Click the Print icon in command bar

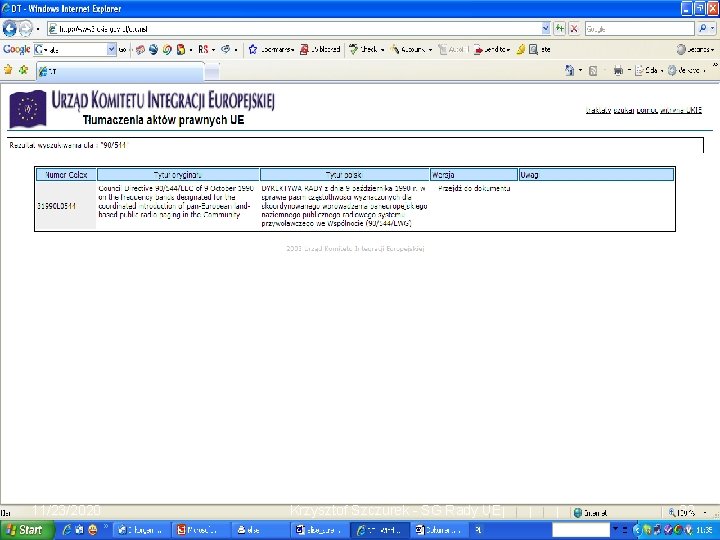[619, 70]
